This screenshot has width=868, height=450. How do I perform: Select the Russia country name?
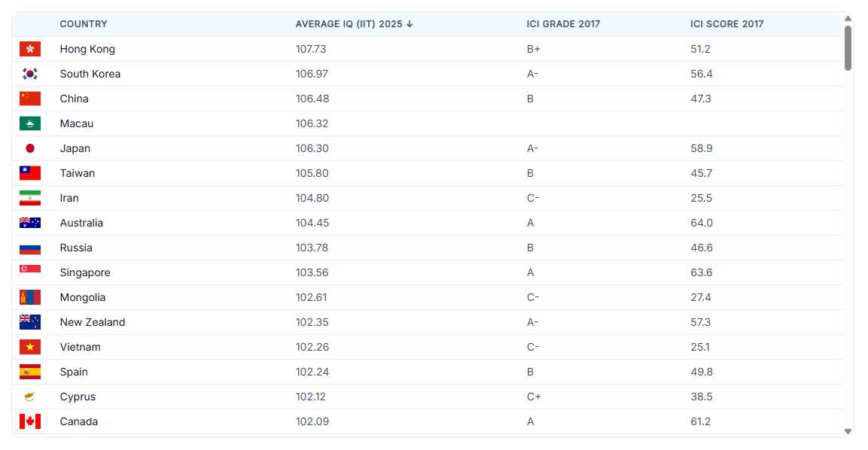pos(76,248)
